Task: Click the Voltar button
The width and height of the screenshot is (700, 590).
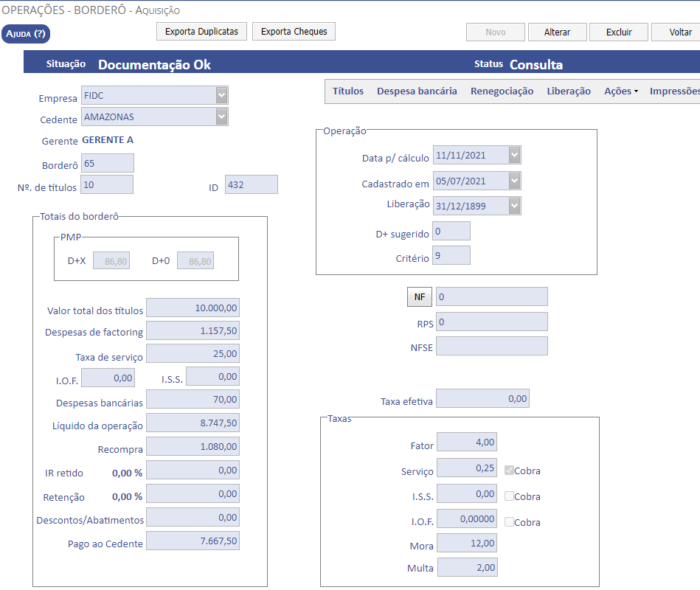Action: (679, 32)
